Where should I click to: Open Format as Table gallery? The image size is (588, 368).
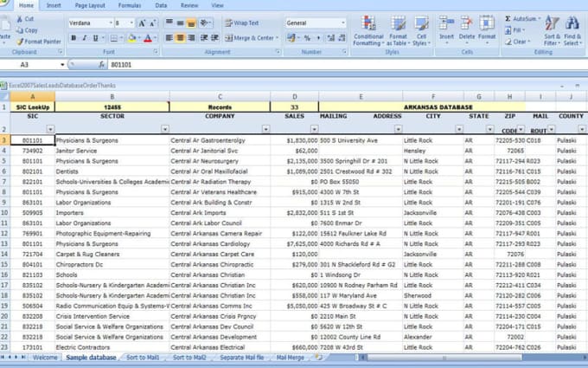tap(398, 31)
